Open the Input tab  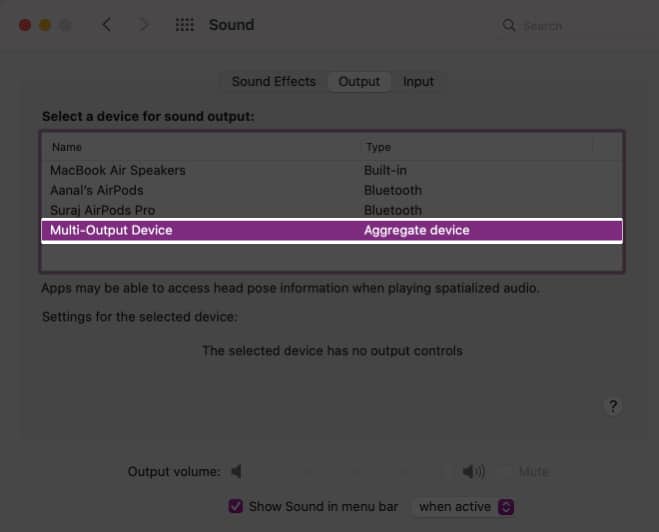click(x=418, y=81)
